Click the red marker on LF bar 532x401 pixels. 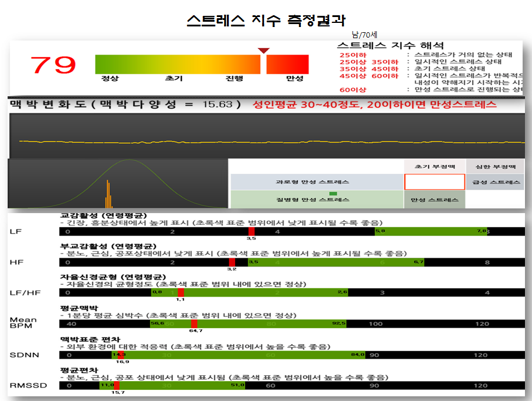(252, 231)
